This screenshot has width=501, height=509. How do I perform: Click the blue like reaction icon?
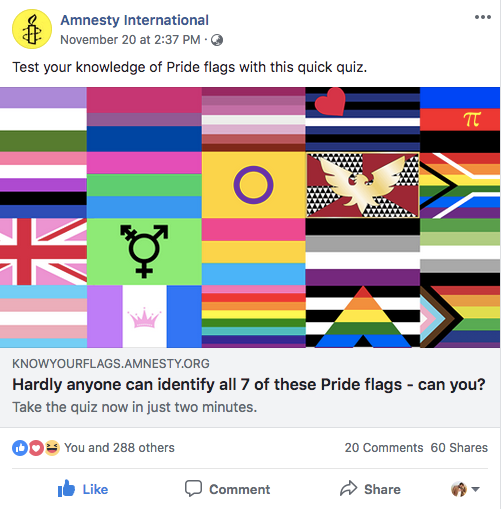(x=20, y=448)
